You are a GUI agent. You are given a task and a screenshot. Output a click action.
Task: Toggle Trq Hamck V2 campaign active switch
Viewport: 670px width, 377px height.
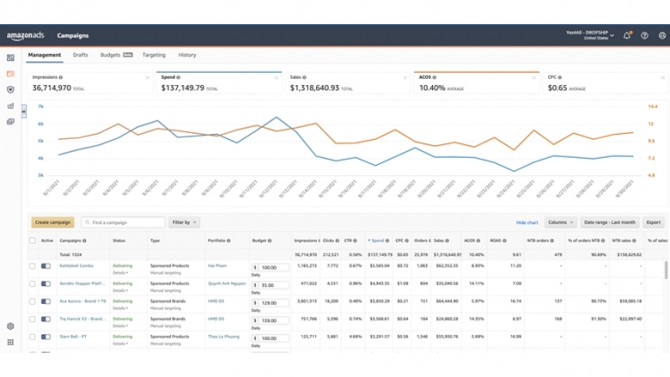click(x=46, y=319)
